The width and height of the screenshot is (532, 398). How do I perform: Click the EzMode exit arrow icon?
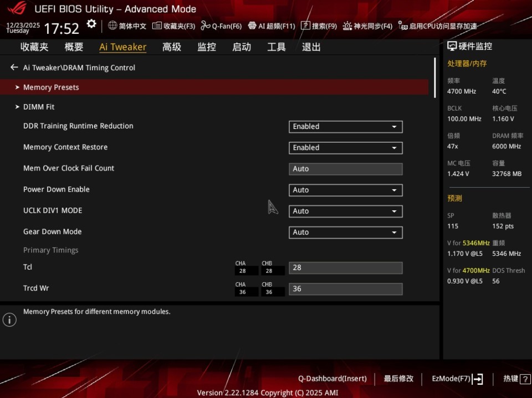pyautogui.click(x=478, y=379)
